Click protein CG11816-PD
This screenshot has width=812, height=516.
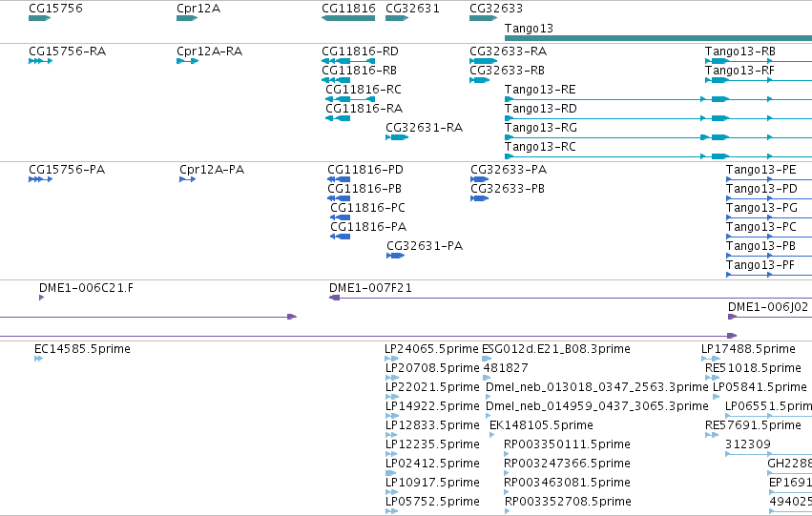(365, 170)
